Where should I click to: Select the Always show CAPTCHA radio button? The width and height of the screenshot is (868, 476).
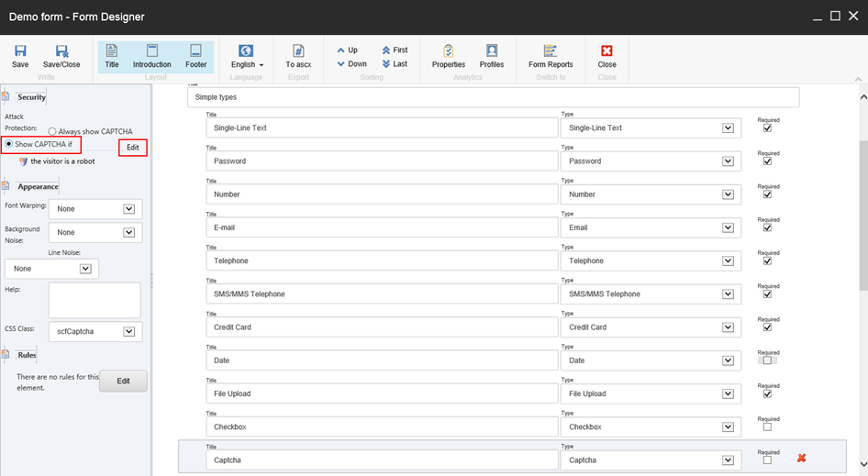(52, 132)
